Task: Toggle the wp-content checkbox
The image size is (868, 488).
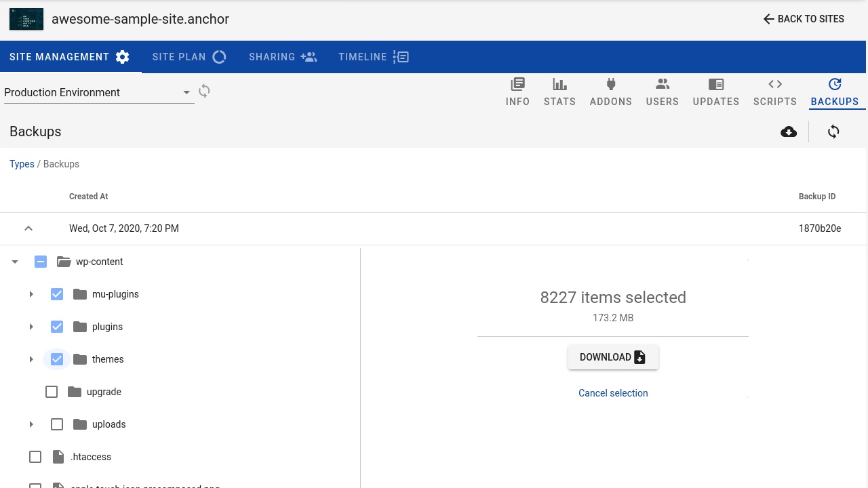Action: click(41, 262)
